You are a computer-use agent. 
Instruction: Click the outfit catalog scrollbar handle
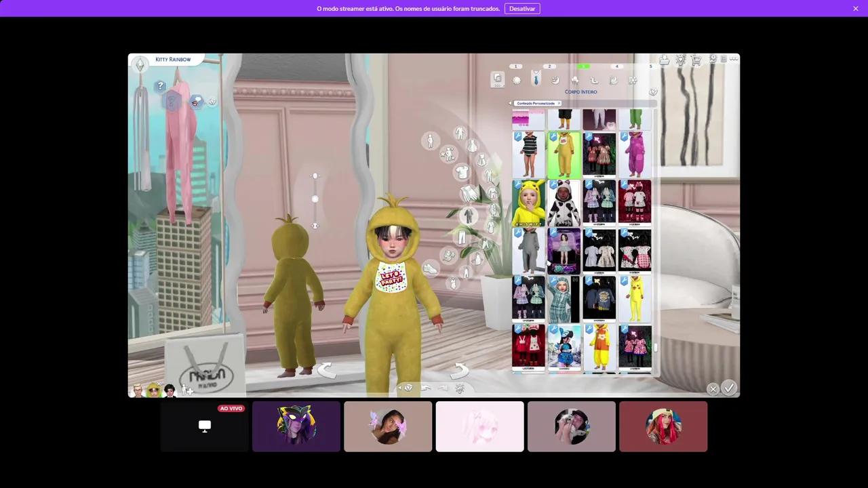pos(656,348)
